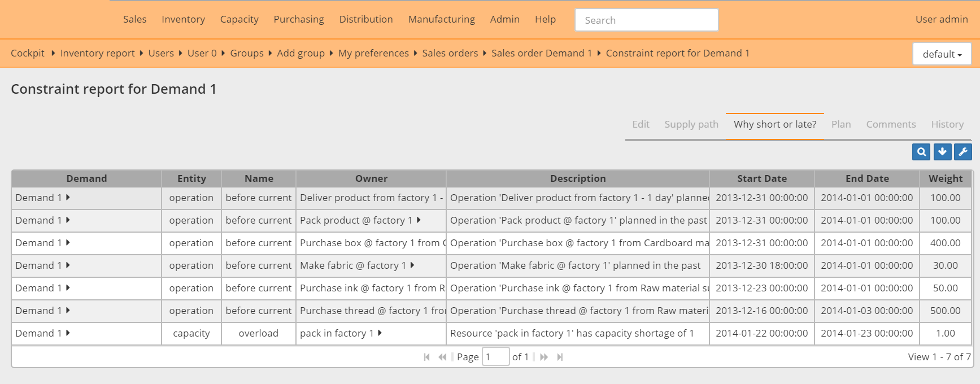
Task: Click the page number input box
Action: [x=495, y=357]
